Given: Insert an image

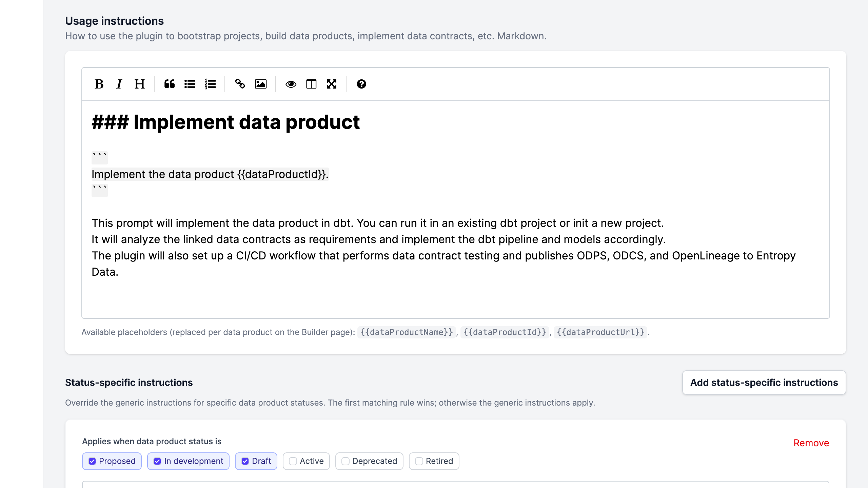Looking at the screenshot, I should point(260,84).
